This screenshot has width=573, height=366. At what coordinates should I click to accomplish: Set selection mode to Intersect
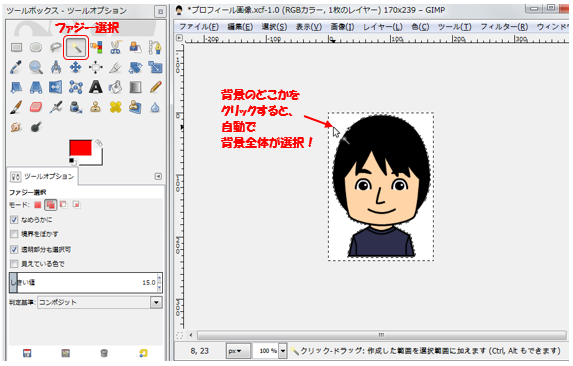pyautogui.click(x=76, y=205)
